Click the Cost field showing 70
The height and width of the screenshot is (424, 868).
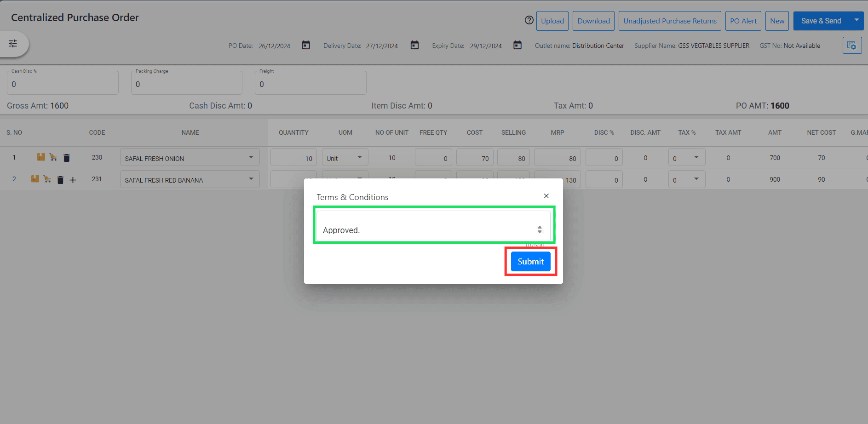(475, 157)
